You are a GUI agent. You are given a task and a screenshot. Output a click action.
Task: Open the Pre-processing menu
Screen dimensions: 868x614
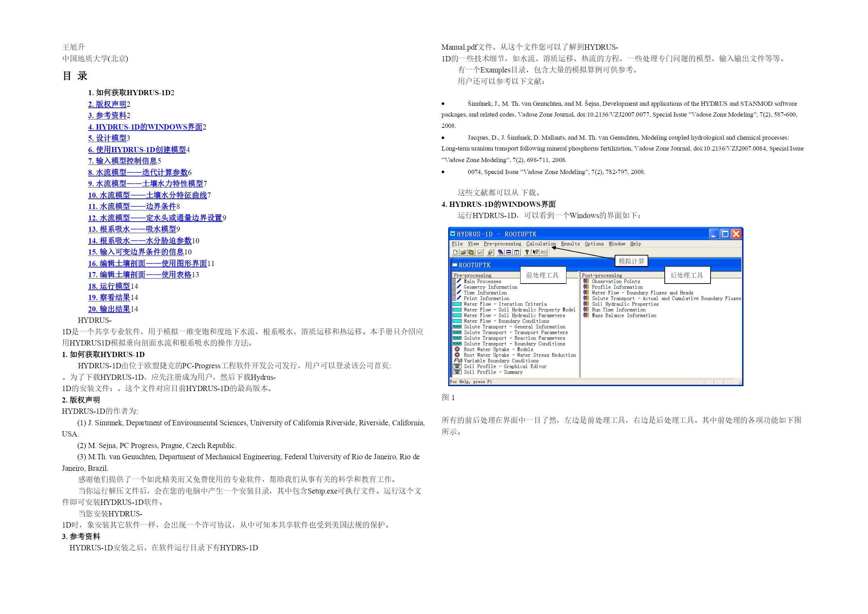point(502,244)
